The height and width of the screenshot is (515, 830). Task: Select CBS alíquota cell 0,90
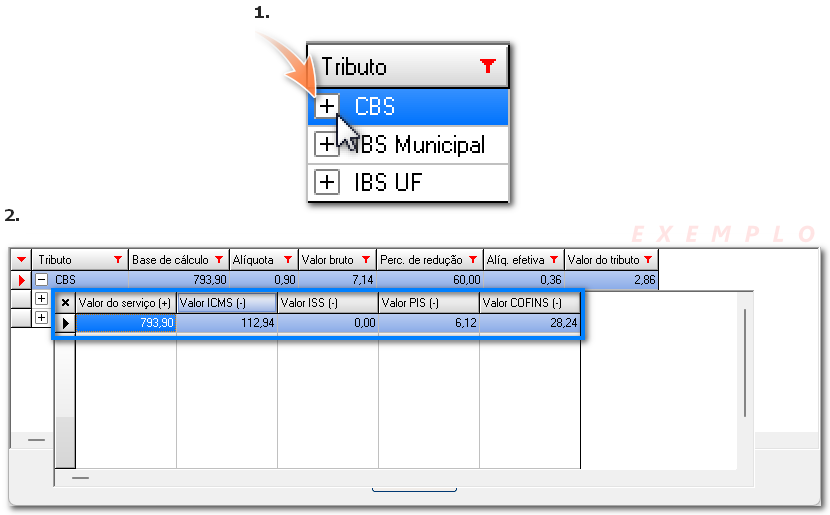click(x=264, y=280)
